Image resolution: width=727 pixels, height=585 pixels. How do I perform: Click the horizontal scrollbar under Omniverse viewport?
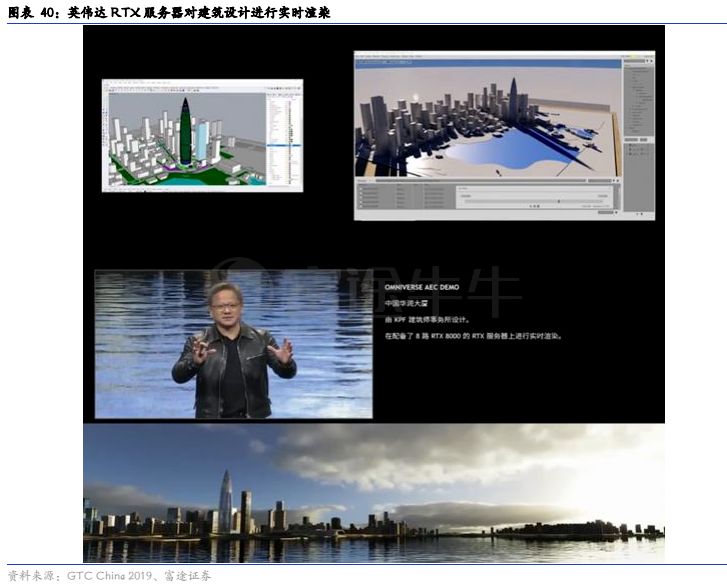pos(482,180)
